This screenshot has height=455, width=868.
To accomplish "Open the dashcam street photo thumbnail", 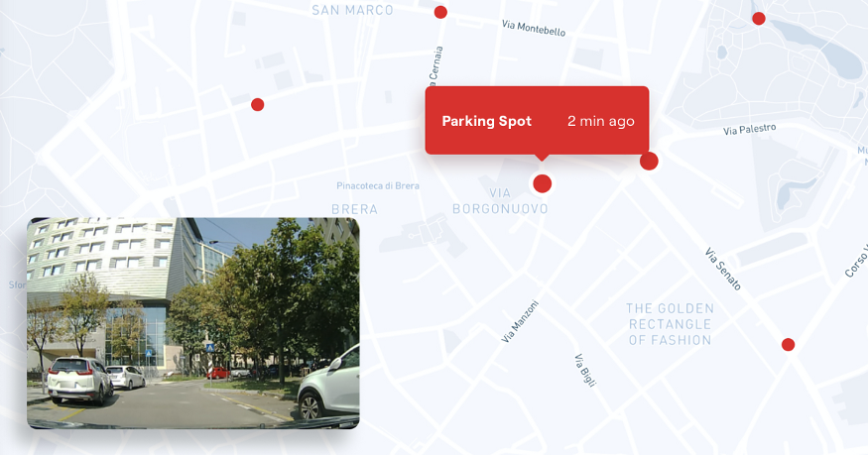I will coord(193,323).
